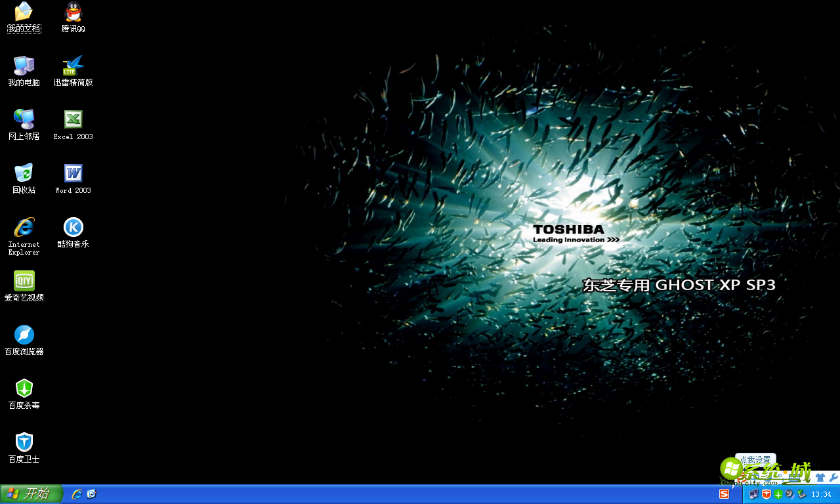Open the volume speaker tray icon
Image resolution: width=840 pixels, height=504 pixels.
(x=789, y=494)
